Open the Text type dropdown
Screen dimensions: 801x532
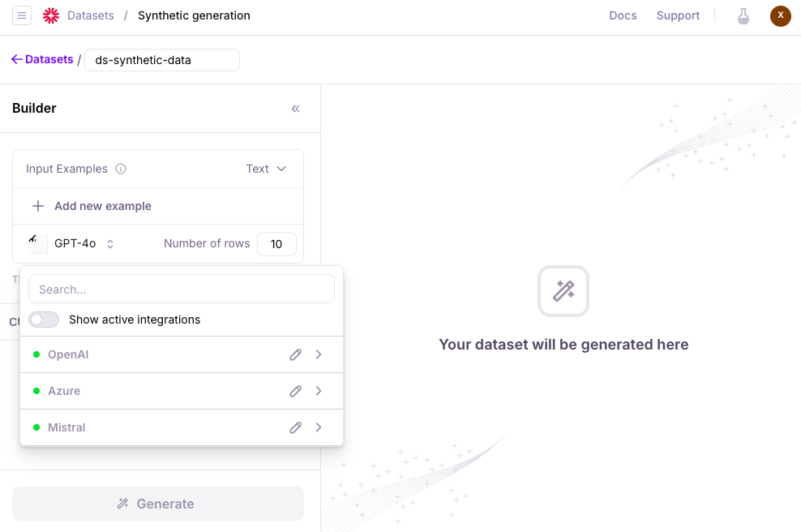(266, 169)
